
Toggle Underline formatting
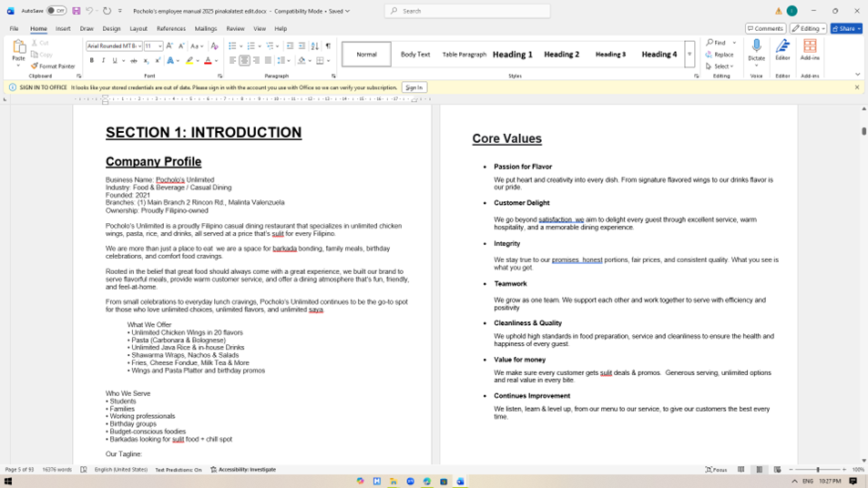tap(115, 61)
